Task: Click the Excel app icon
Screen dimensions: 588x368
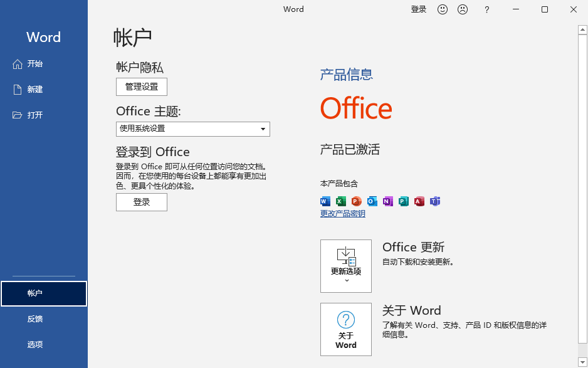Action: coord(341,201)
